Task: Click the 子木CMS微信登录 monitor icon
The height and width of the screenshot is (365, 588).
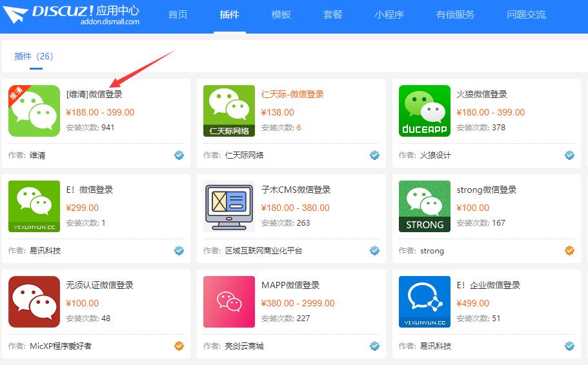Action: click(x=229, y=206)
